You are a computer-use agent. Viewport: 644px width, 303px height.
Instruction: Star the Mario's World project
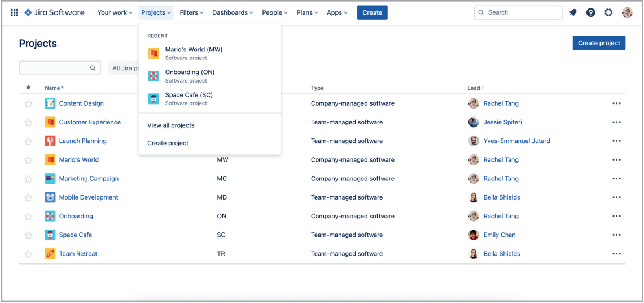click(28, 160)
